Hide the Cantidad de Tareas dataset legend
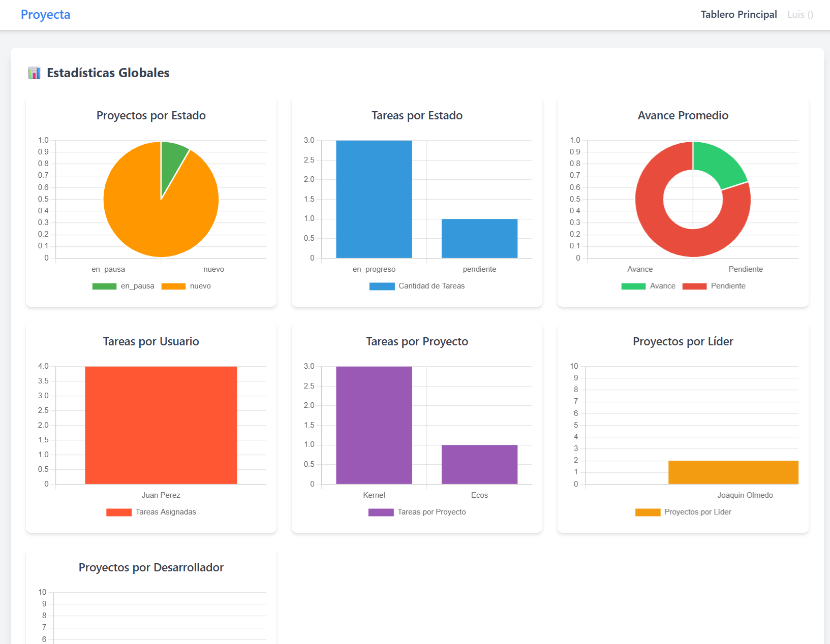This screenshot has width=830, height=644. point(382,286)
